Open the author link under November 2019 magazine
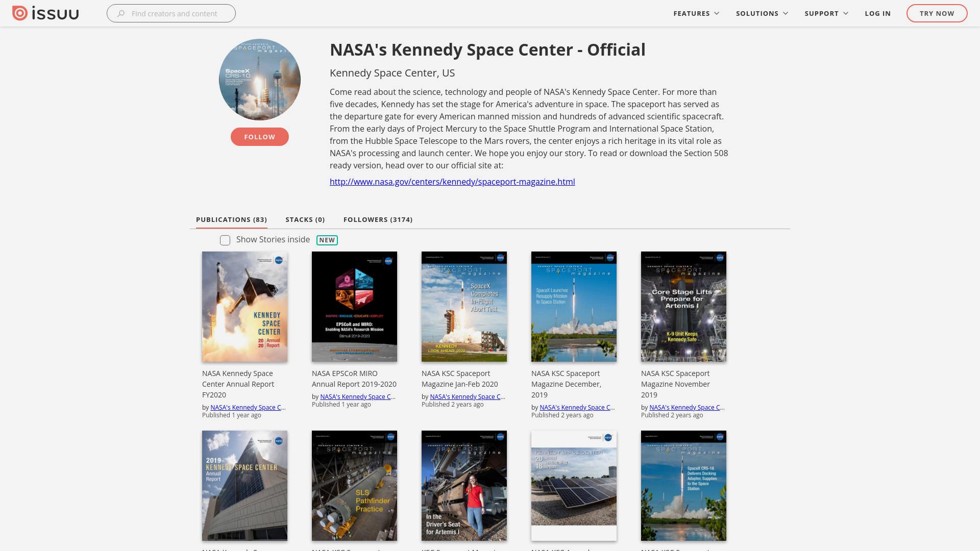 tap(687, 407)
